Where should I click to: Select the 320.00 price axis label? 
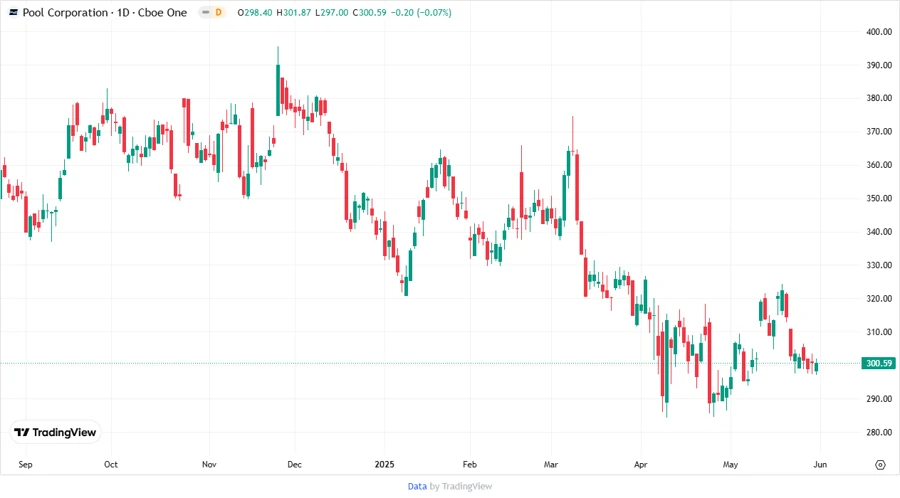(879, 299)
